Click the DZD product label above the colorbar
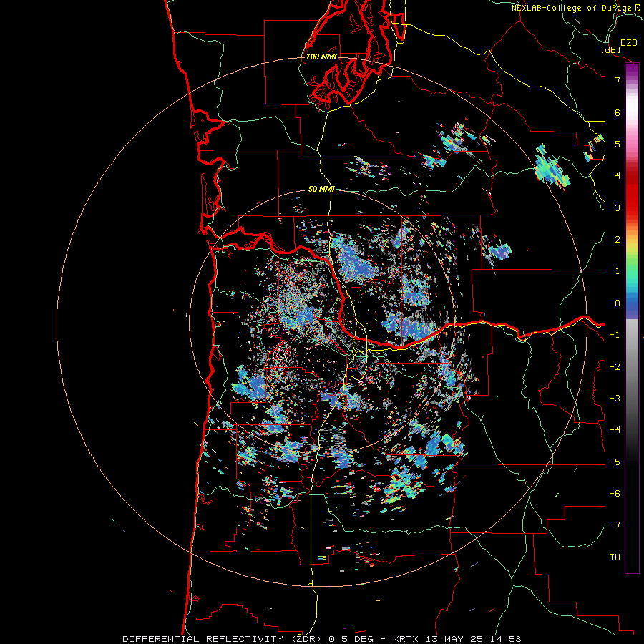 pyautogui.click(x=629, y=43)
